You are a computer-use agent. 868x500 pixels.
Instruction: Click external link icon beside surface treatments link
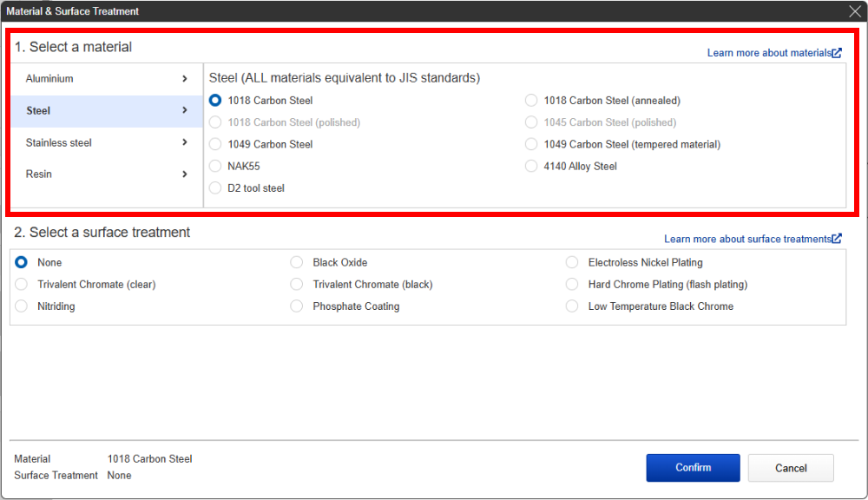click(x=837, y=239)
